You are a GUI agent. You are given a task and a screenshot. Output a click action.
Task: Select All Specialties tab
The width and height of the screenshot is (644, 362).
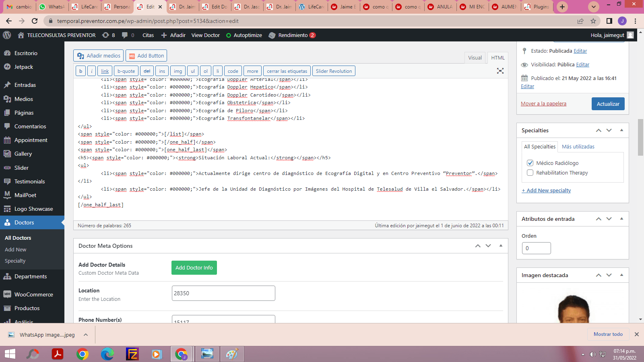[x=540, y=146]
